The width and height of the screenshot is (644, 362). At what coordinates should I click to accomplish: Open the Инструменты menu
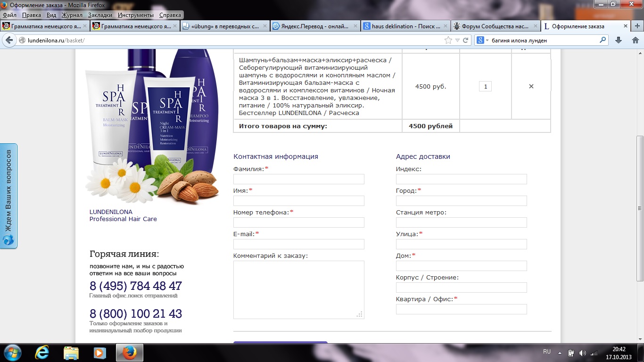136,15
